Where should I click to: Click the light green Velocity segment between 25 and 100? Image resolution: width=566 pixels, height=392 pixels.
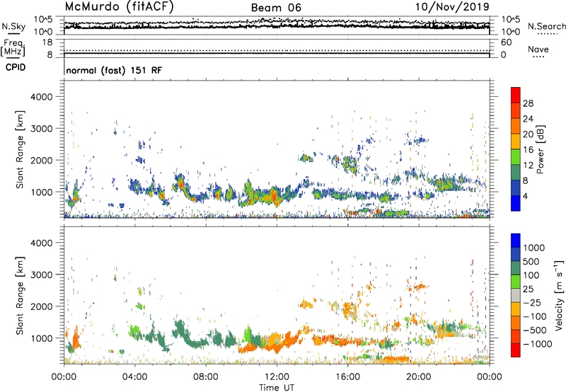(516, 282)
